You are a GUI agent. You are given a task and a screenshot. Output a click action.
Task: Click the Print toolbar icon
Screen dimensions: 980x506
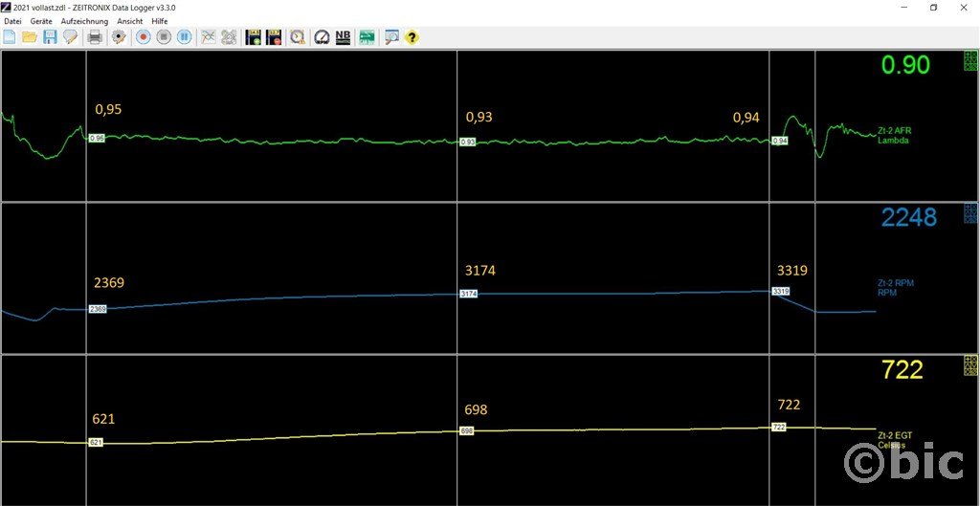[95, 37]
